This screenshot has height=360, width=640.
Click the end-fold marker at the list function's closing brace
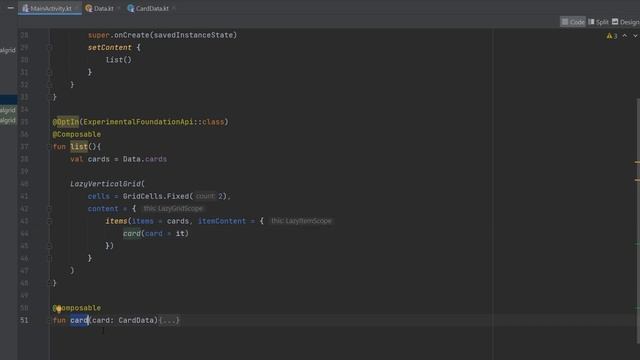point(50,282)
